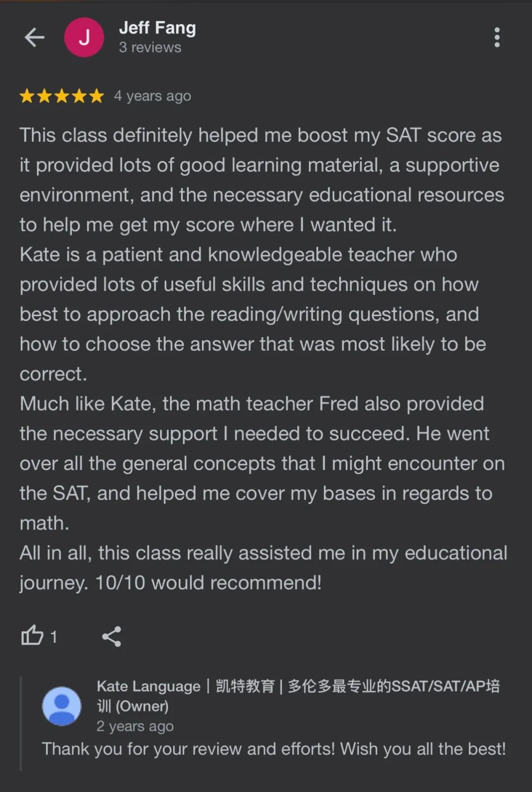This screenshot has height=792, width=532.
Task: Like the review with thumbs up icon
Action: pyautogui.click(x=32, y=636)
